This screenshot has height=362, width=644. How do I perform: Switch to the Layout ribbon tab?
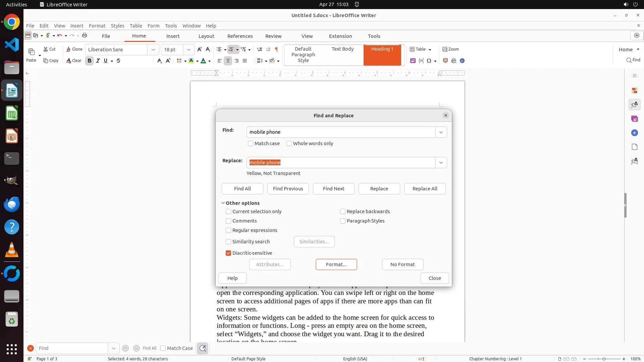pyautogui.click(x=206, y=36)
